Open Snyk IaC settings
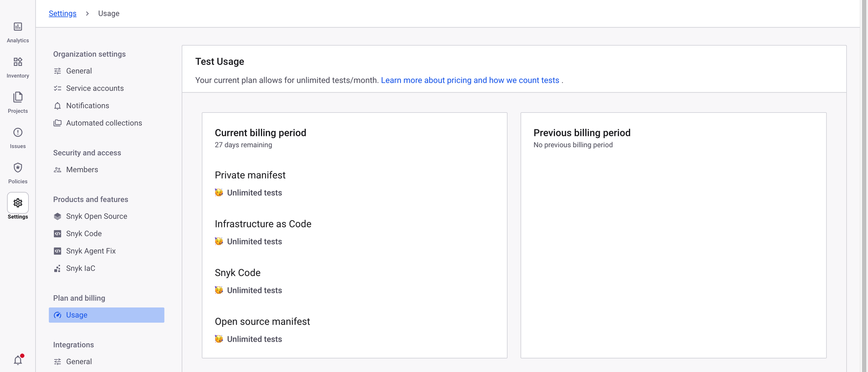Image resolution: width=868 pixels, height=372 pixels. [x=80, y=268]
